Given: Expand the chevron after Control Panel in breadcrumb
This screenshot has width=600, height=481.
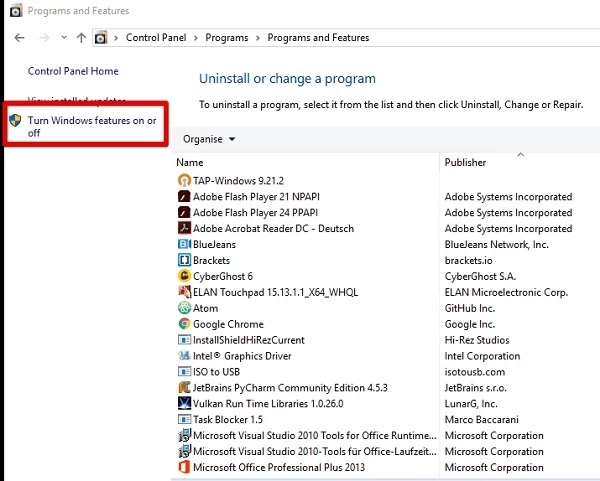Looking at the screenshot, I should coord(196,38).
